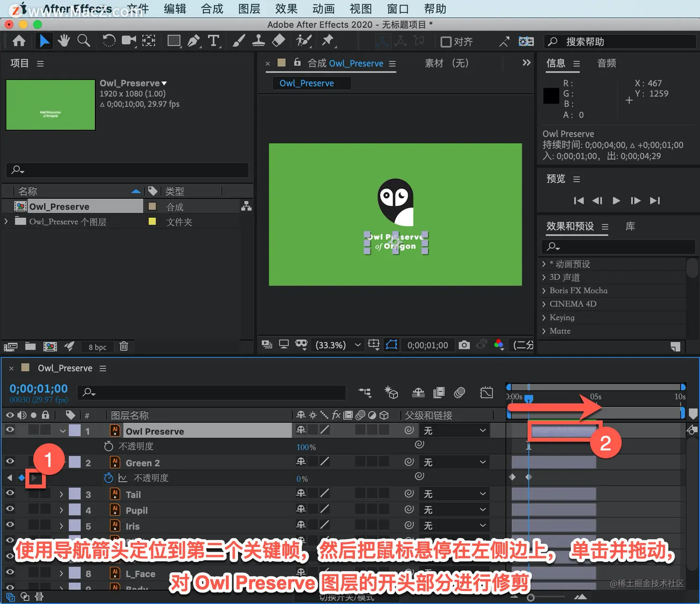Click the delete trash icon in Project panel
Screen dimensions: 700x604
124,346
